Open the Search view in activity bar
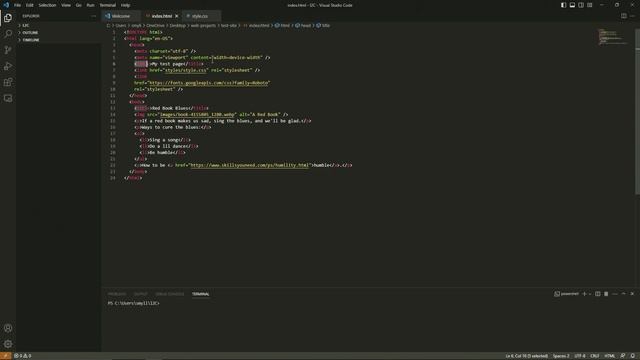The height and width of the screenshot is (360, 640). (8, 33)
